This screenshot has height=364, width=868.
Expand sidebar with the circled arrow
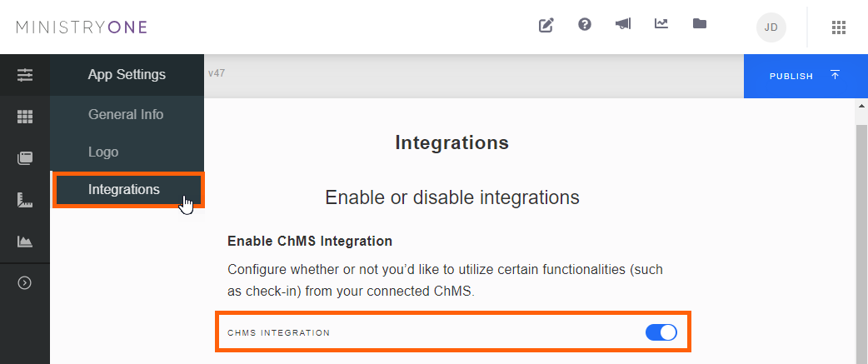(x=25, y=283)
